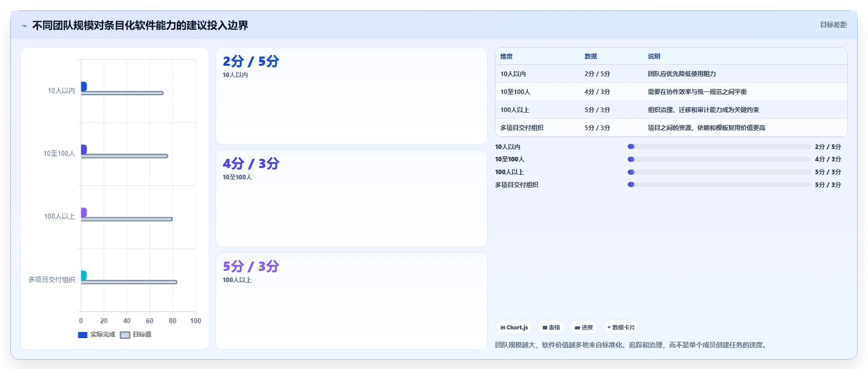Click the 5分 / 3分 data card
868x369 pixels.
[351, 301]
